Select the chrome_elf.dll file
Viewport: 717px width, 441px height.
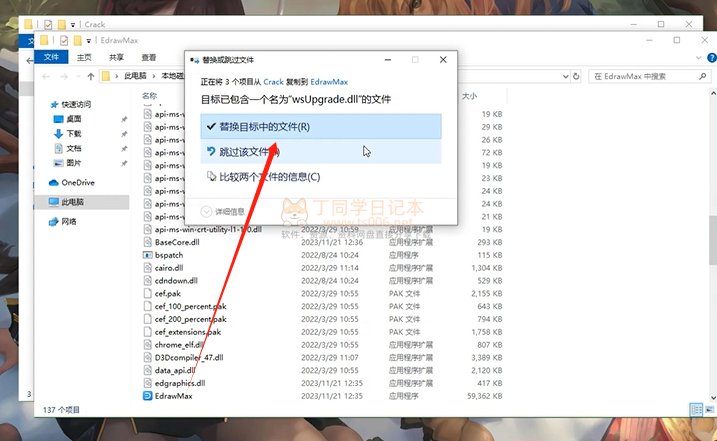pyautogui.click(x=179, y=344)
